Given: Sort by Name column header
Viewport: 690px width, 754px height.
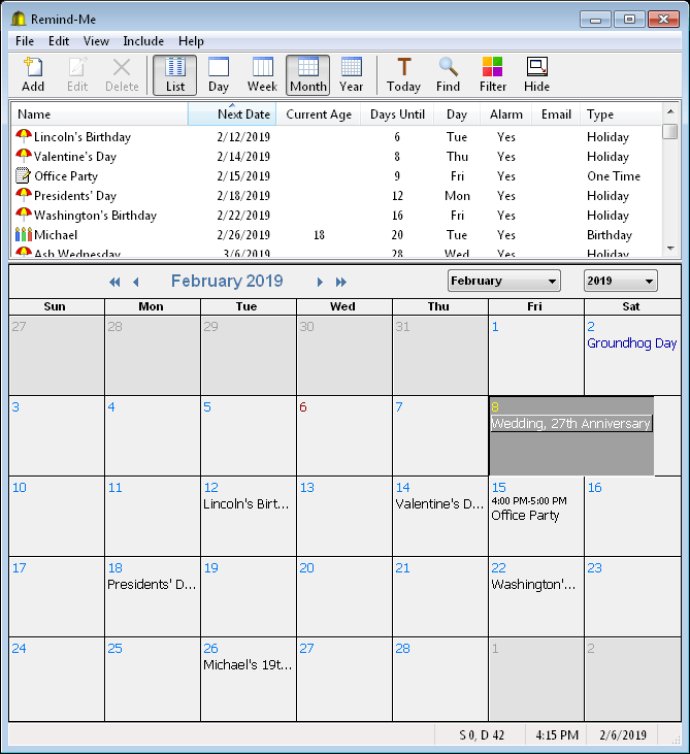Looking at the screenshot, I should pyautogui.click(x=100, y=114).
